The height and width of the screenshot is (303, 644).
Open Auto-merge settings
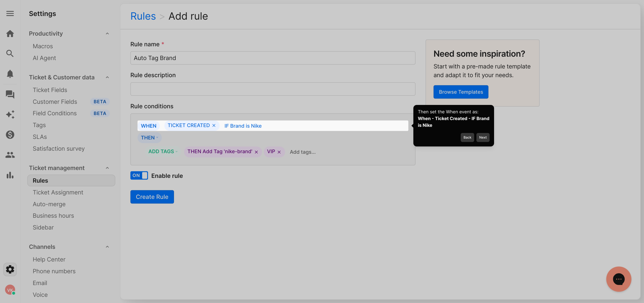coord(49,204)
